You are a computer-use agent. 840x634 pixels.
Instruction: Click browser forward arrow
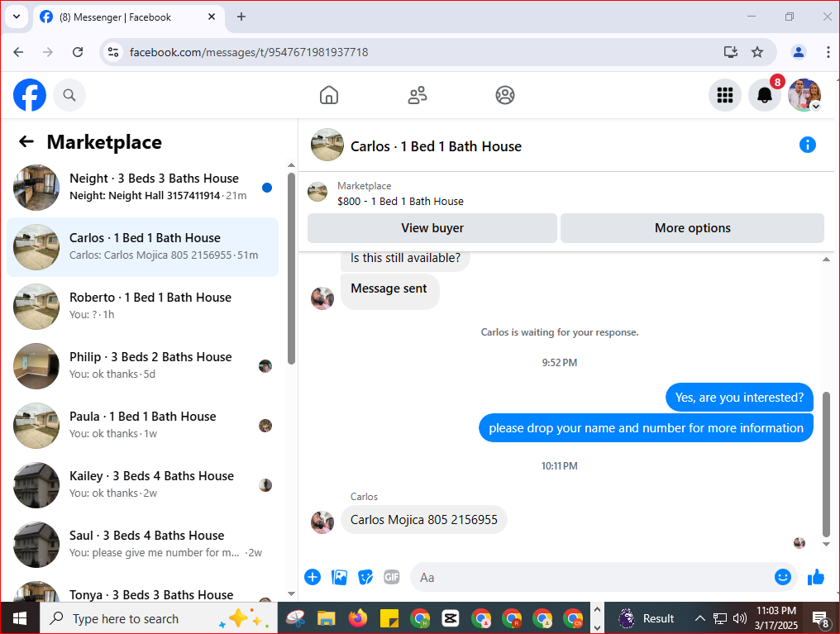[x=48, y=52]
